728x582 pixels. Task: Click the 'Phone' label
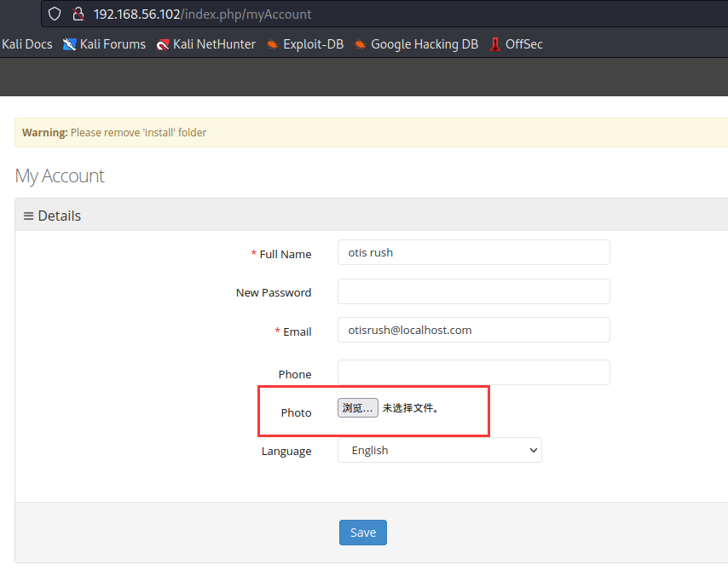(295, 374)
